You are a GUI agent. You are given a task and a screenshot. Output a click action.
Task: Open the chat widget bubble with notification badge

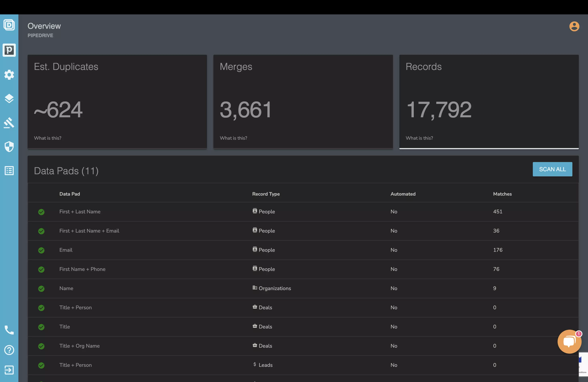click(x=569, y=341)
